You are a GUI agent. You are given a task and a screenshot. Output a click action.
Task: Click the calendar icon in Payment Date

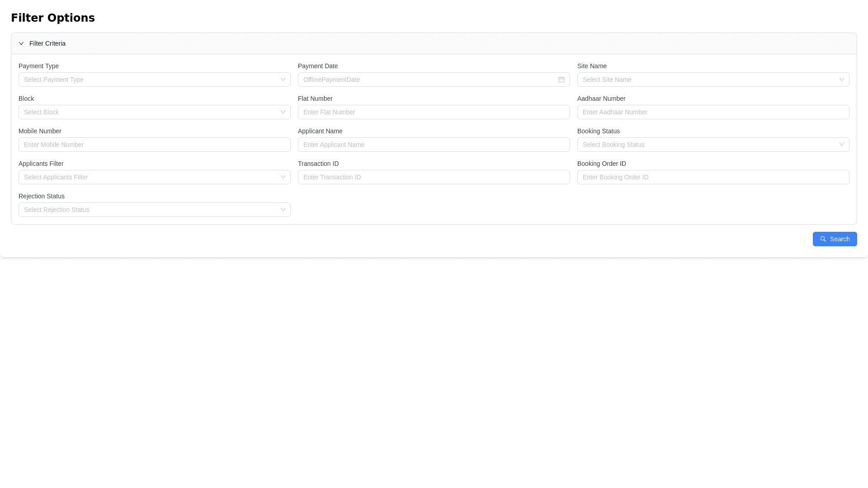click(x=561, y=80)
